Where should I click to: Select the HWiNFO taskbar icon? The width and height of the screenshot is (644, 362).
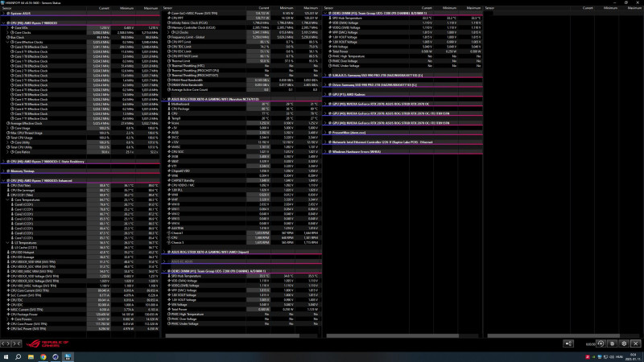68,357
